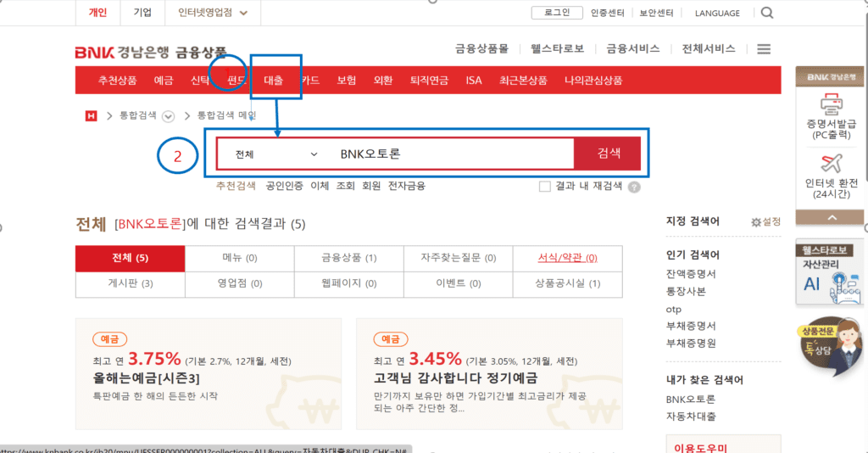Open the 나의관심상품 menu
This screenshot has width=868, height=453.
click(x=593, y=81)
